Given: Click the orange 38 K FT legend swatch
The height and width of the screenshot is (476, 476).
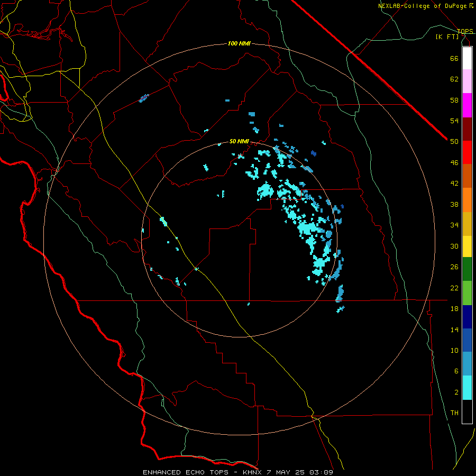Looking at the screenshot, I should pos(467,200).
